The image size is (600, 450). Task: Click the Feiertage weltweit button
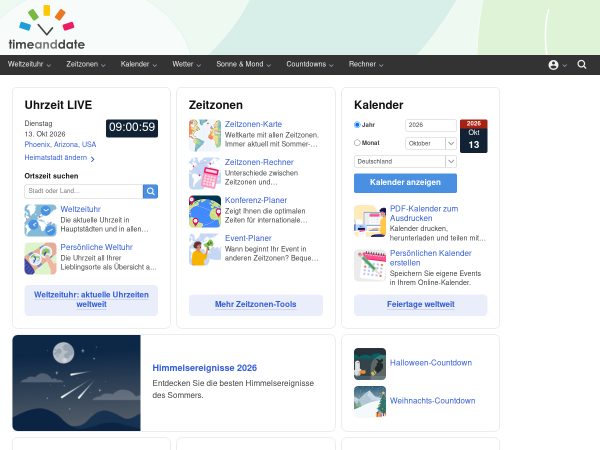(x=421, y=305)
